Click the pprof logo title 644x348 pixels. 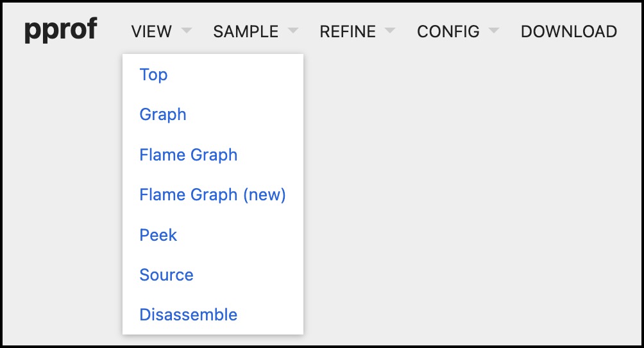[x=60, y=31]
